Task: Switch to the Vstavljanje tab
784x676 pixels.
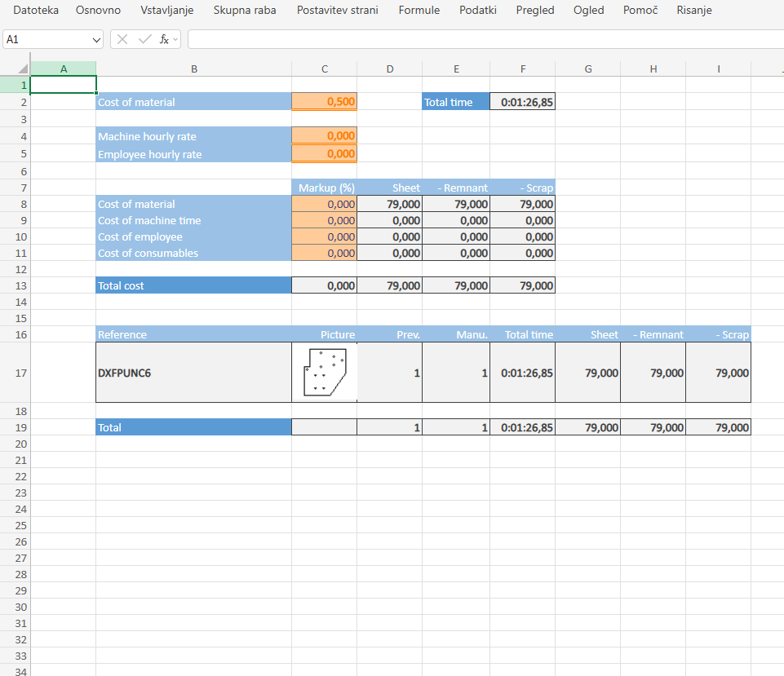Action: pyautogui.click(x=166, y=11)
